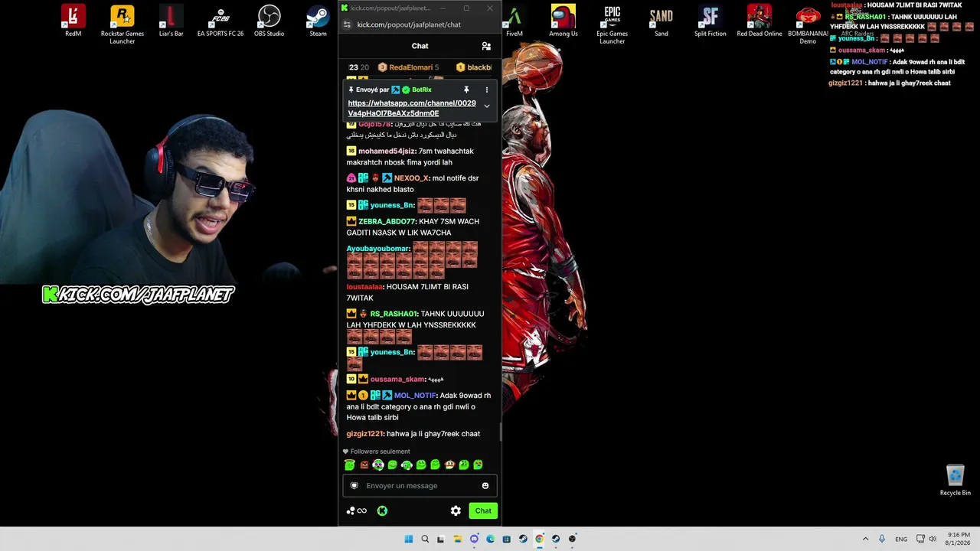This screenshot has height=551, width=980.
Task: Click username mohamed54jsiz in chat
Action: coord(387,151)
